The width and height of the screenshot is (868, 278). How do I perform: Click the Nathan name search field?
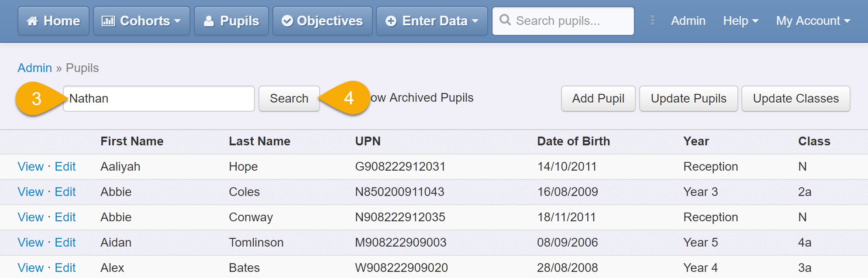pyautogui.click(x=159, y=99)
